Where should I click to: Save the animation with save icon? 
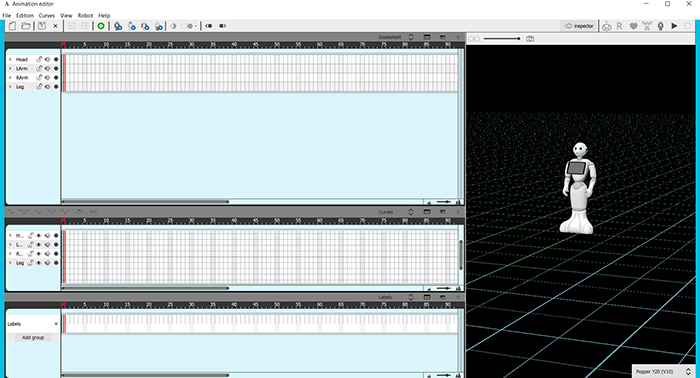pyautogui.click(x=42, y=26)
